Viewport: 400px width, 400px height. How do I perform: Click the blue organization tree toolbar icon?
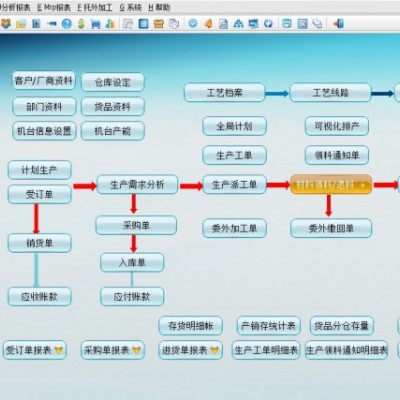pyautogui.click(x=239, y=24)
